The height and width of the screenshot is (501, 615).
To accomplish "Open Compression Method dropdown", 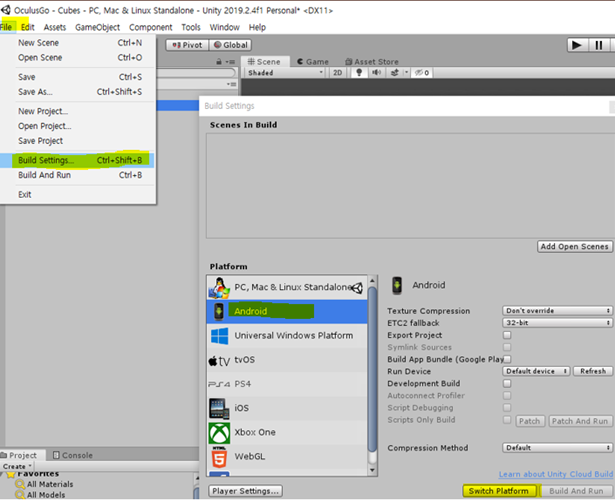I will coord(557,448).
